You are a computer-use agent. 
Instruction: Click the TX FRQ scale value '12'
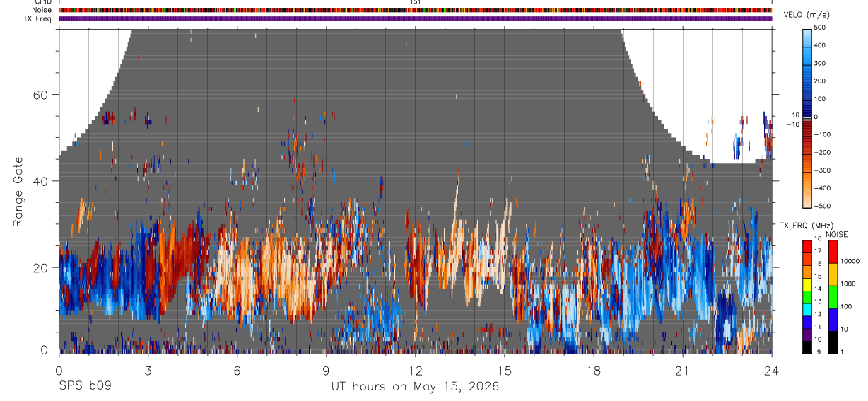coord(818,314)
